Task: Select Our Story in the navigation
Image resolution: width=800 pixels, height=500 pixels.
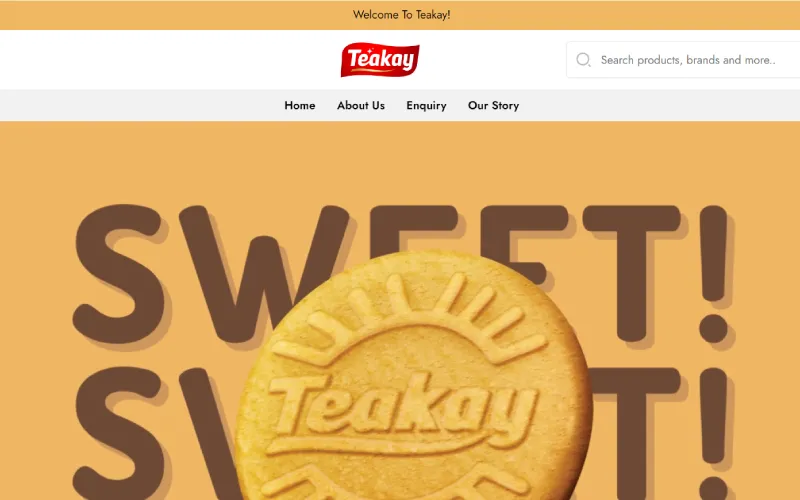Action: (x=493, y=105)
